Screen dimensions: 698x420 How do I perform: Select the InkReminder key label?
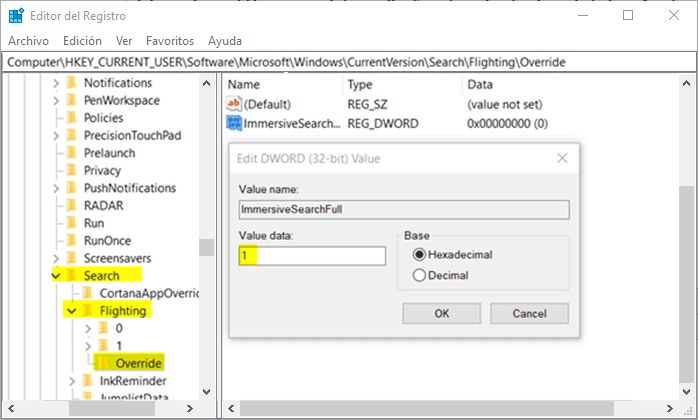coord(133,381)
